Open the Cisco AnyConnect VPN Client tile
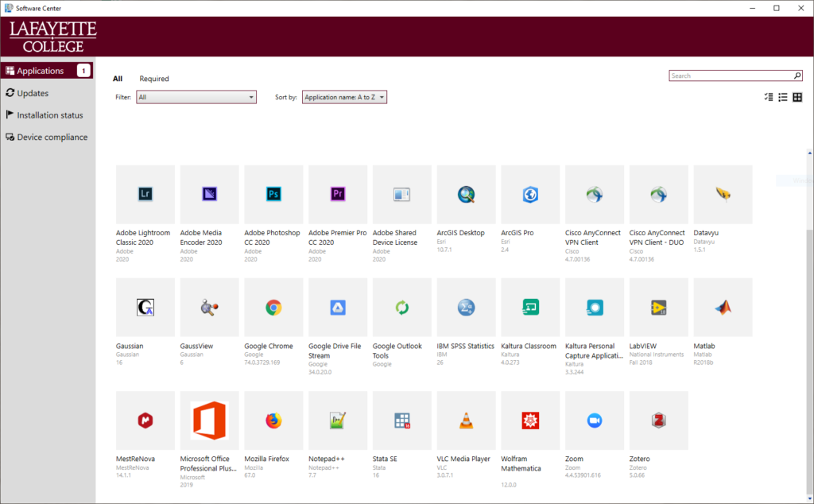The image size is (814, 504). 594,194
